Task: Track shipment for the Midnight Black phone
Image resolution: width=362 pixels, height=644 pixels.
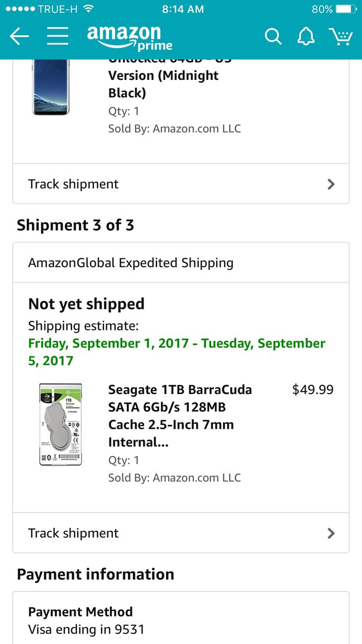Action: click(74, 184)
